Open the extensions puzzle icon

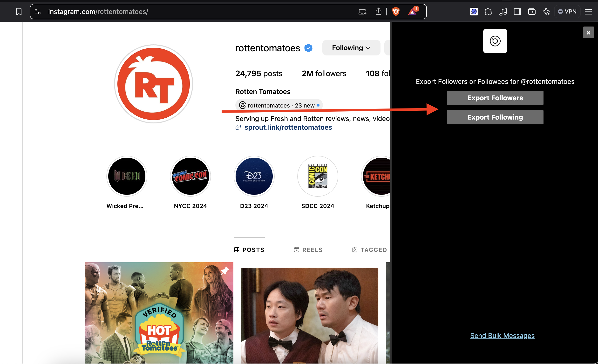point(488,12)
